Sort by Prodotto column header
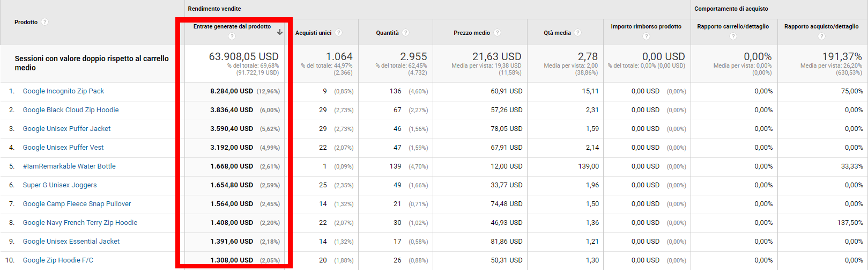The image size is (868, 270). tap(26, 22)
